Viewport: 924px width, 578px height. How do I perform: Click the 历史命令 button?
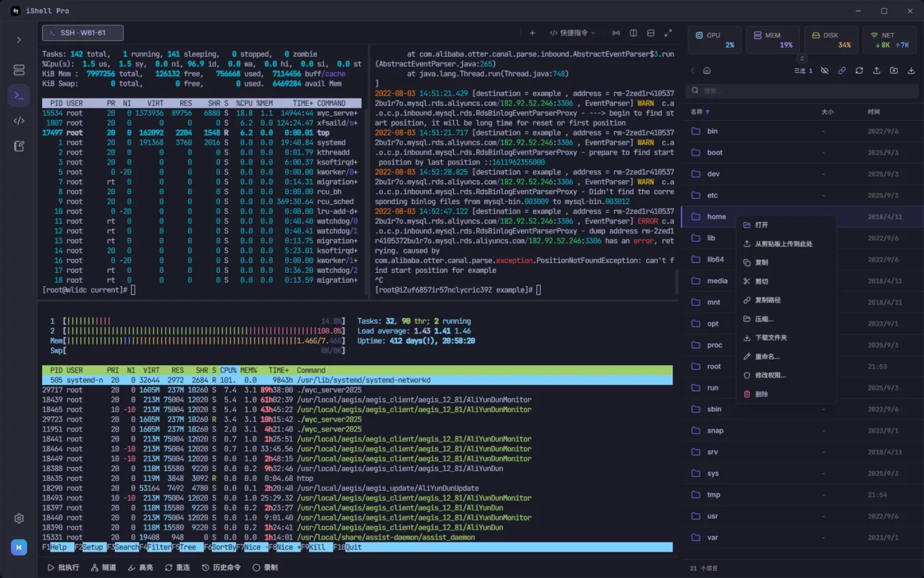[x=221, y=567]
